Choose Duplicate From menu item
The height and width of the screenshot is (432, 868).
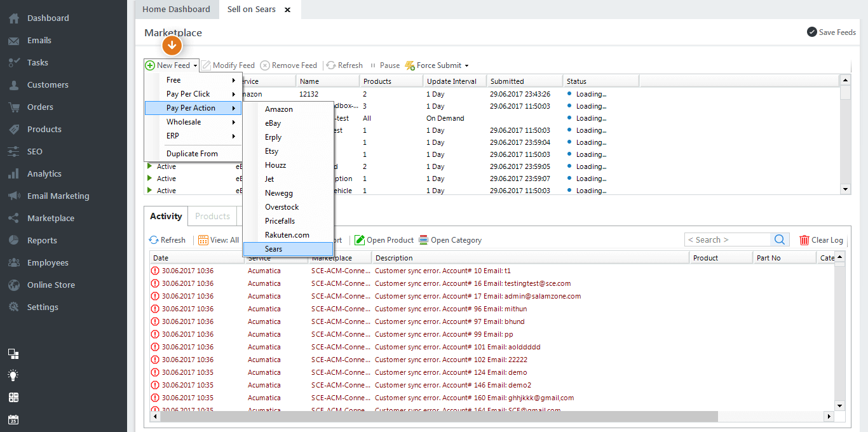click(193, 154)
